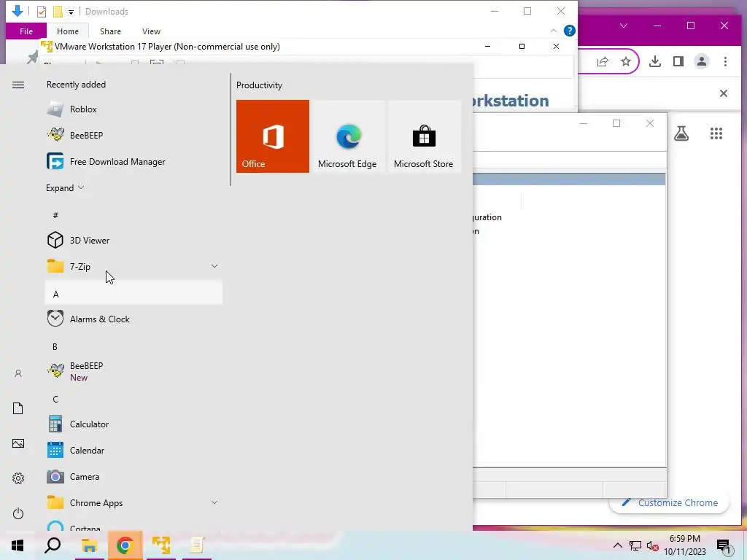
Task: Open Documents icon in Start sidebar
Action: click(18, 408)
